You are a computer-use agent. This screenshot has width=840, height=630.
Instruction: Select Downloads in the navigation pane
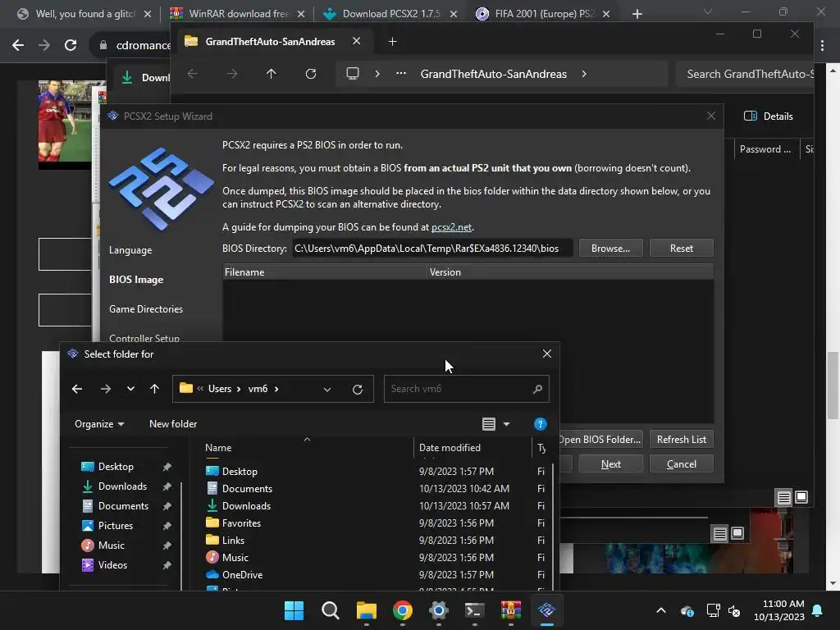[x=122, y=486]
